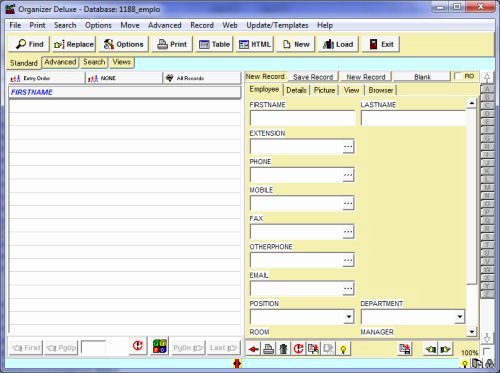Click the Last navigation button
Image resolution: width=500 pixels, height=373 pixels.
(224, 348)
